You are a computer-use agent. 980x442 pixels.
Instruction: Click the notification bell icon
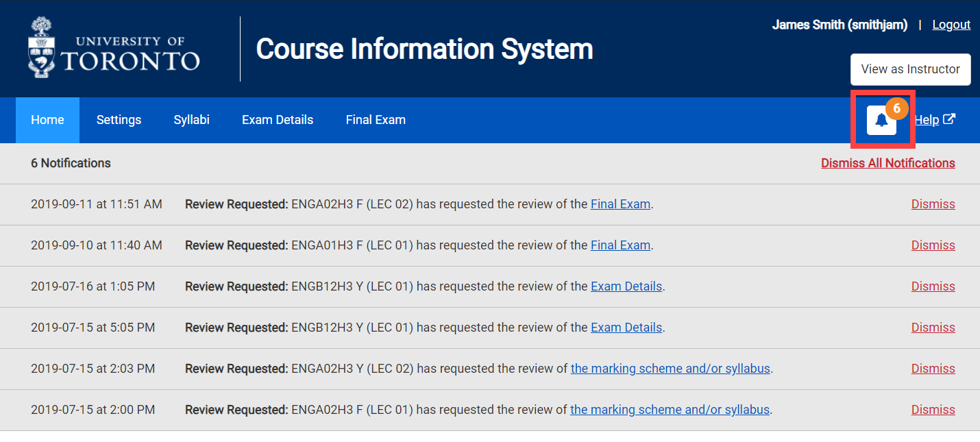(x=881, y=121)
